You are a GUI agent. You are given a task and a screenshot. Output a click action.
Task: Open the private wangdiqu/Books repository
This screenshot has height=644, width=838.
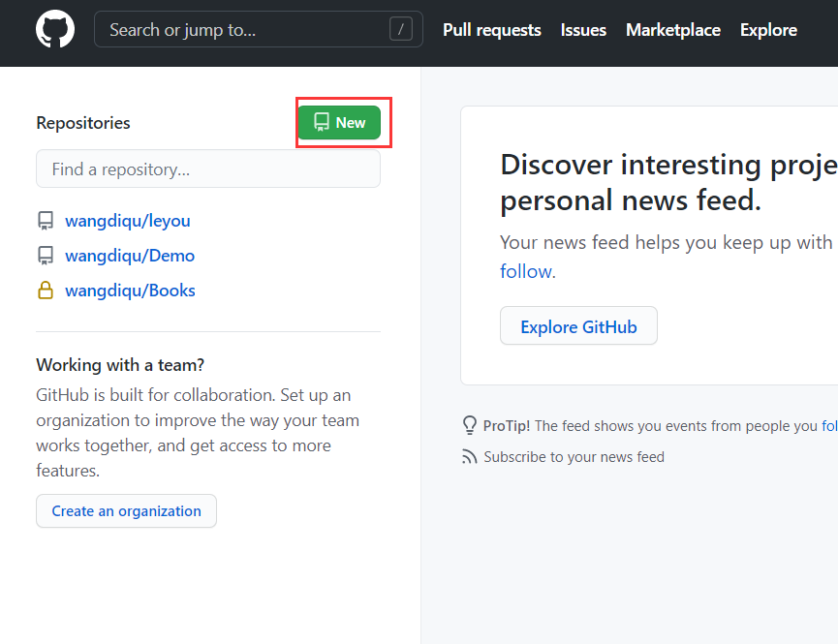click(130, 291)
